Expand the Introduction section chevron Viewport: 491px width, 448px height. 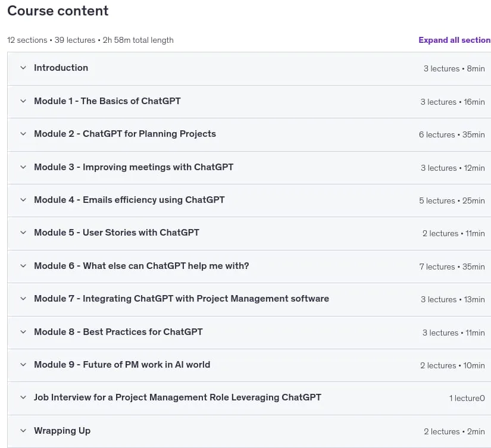point(23,68)
